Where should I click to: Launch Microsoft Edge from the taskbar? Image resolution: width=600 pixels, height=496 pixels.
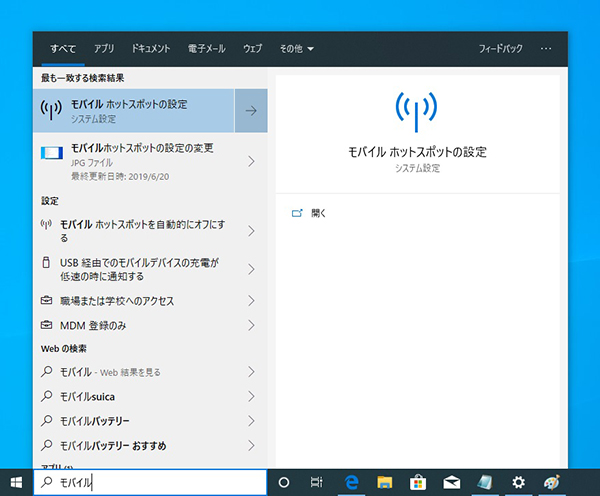(x=351, y=482)
